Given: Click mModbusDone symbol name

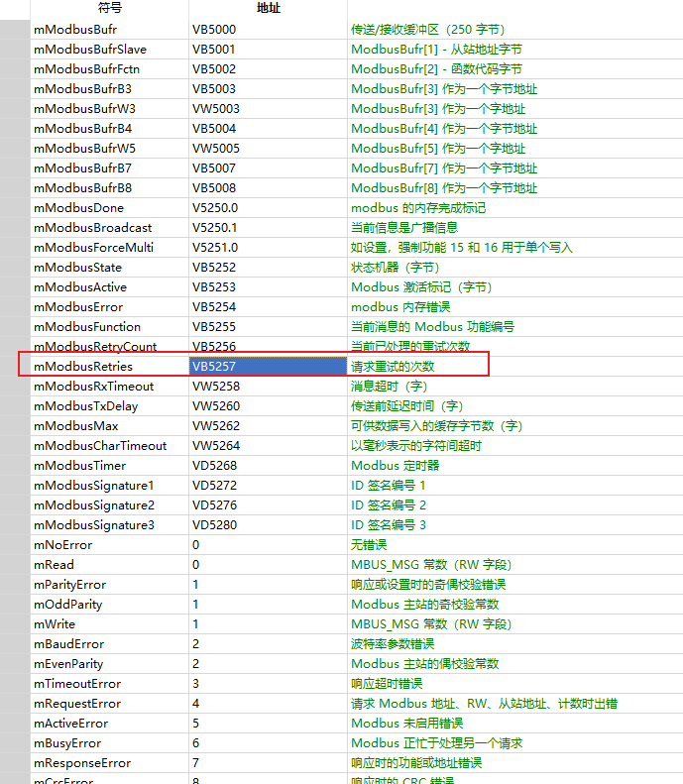Looking at the screenshot, I should (x=78, y=208).
